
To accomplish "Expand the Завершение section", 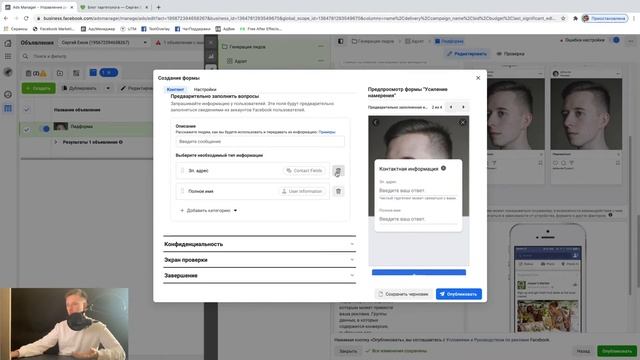I will 259,276.
